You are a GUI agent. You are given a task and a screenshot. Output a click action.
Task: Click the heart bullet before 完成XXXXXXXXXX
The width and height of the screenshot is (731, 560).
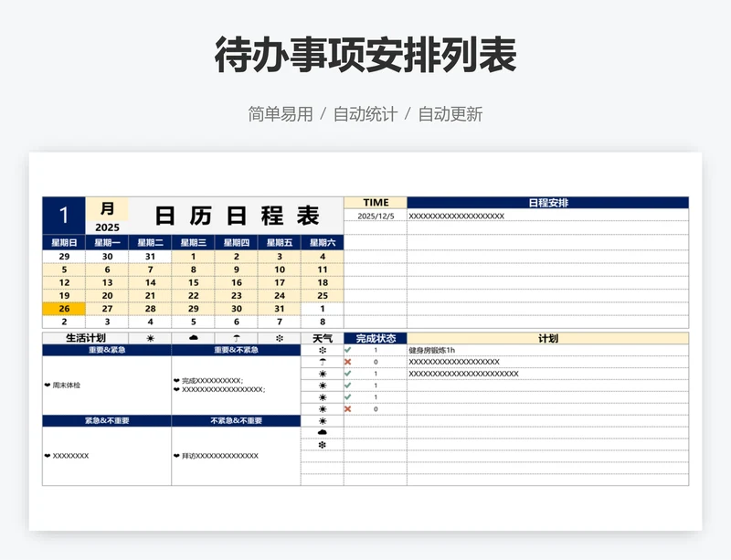coord(176,380)
